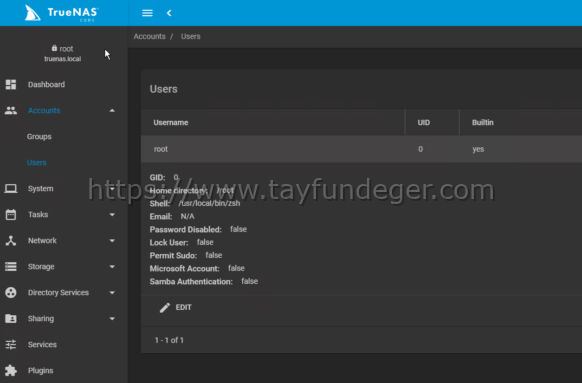Click the Storage stacked-bars icon
The image size is (582, 383).
point(11,266)
